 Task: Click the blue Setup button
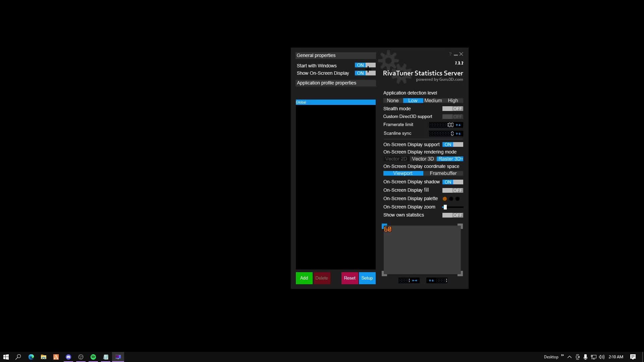tap(367, 278)
